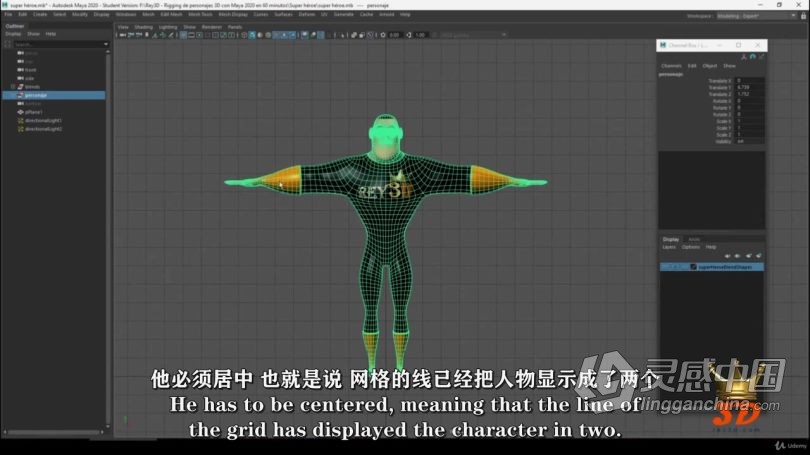Click the workspace lock icon at top right
Viewport: 810px width, 455px height.
(803, 16)
